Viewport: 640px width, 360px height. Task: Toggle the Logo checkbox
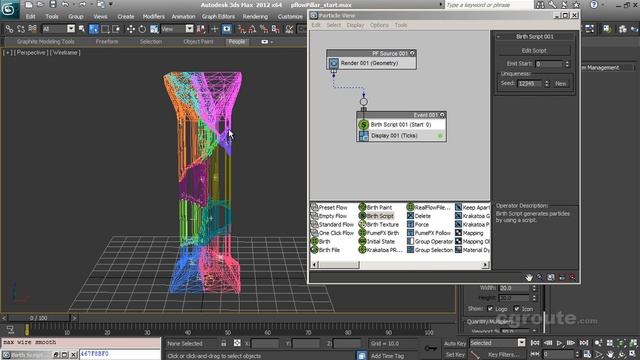(490, 309)
